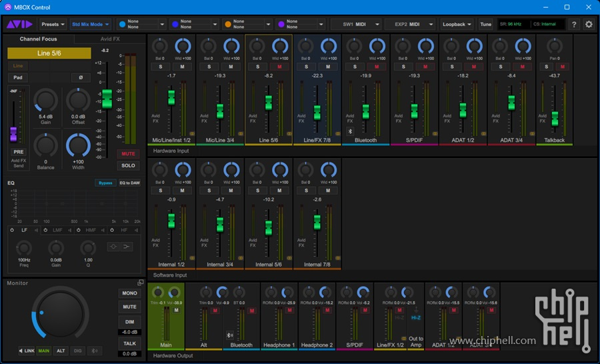This screenshot has width=600, height=364.
Task: Toggle stereo link icon on Mic/Line/Inst 1/2
Action: coord(192,134)
